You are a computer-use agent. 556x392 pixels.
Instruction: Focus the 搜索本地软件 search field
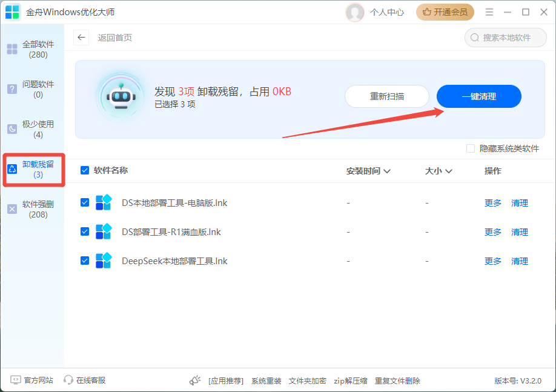506,38
